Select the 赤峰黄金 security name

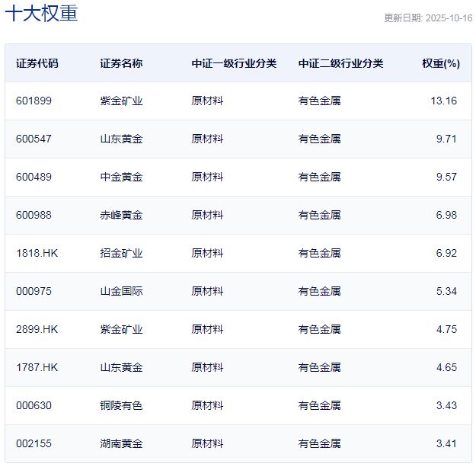[x=121, y=215]
